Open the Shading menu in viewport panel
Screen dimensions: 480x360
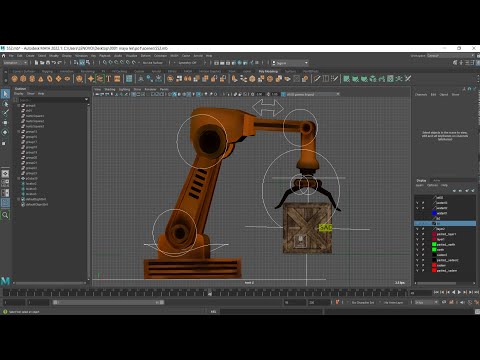click(x=110, y=89)
